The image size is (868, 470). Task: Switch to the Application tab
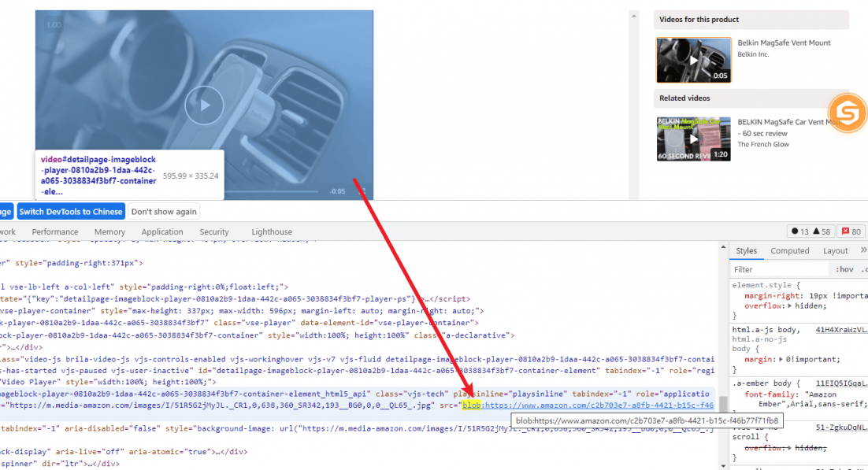click(x=162, y=232)
